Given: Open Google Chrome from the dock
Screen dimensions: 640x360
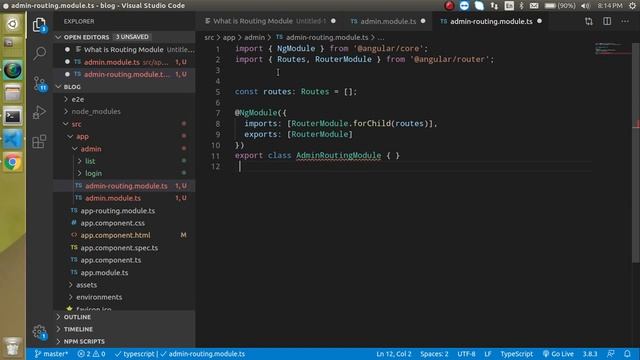Looking at the screenshot, I should [x=13, y=162].
